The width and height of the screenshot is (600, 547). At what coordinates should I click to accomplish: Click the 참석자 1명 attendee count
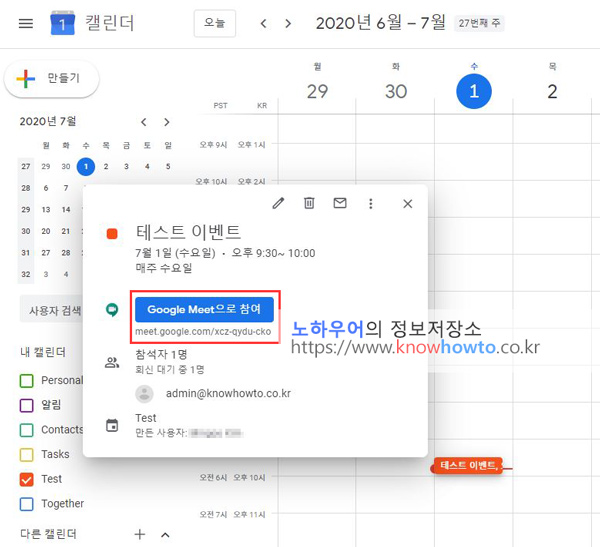coord(161,354)
